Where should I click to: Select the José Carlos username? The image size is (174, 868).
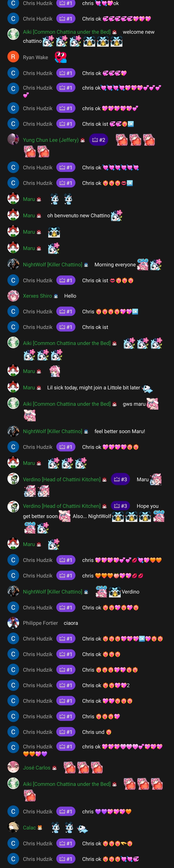tap(37, 768)
